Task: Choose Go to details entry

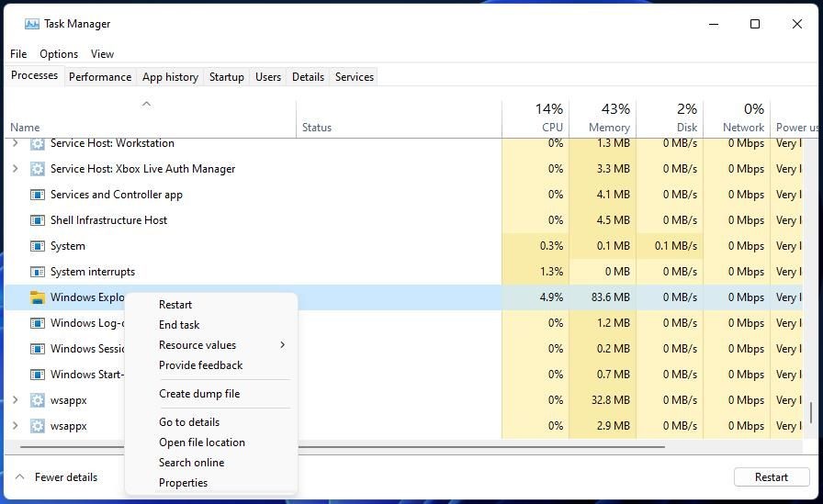Action: [x=189, y=421]
